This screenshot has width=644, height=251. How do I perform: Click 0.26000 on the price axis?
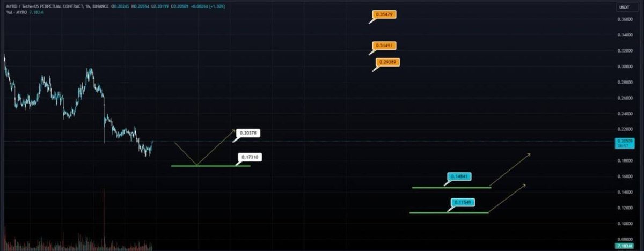[626, 98]
